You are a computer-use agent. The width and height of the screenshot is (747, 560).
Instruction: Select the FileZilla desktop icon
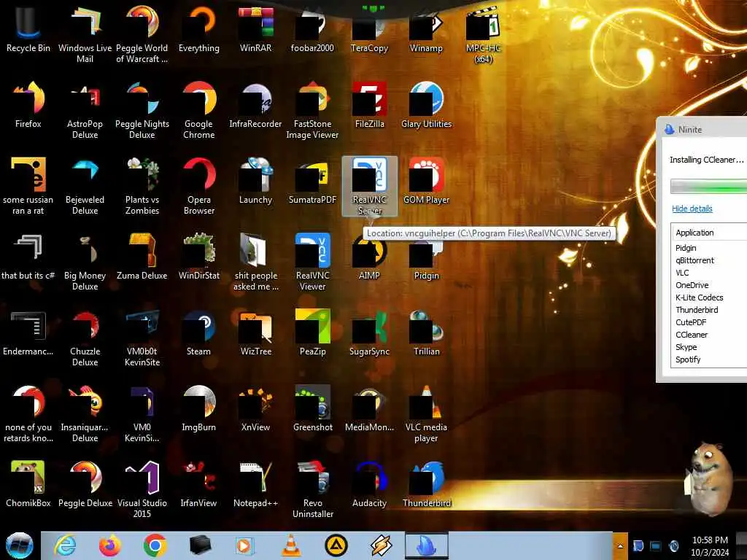point(369,105)
